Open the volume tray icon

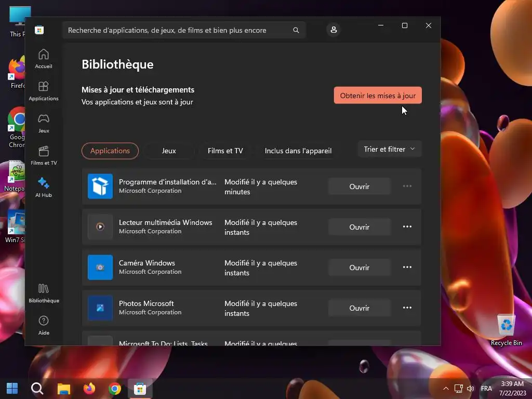[x=470, y=389]
